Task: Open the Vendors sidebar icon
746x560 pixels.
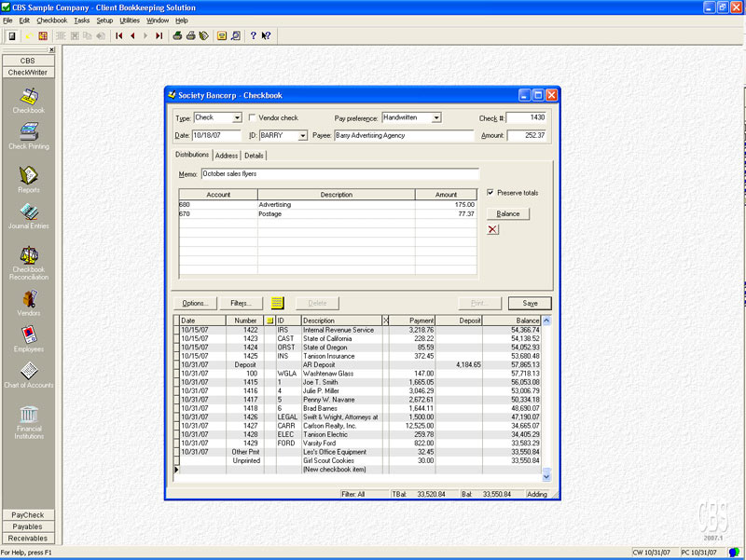Action: click(x=28, y=300)
